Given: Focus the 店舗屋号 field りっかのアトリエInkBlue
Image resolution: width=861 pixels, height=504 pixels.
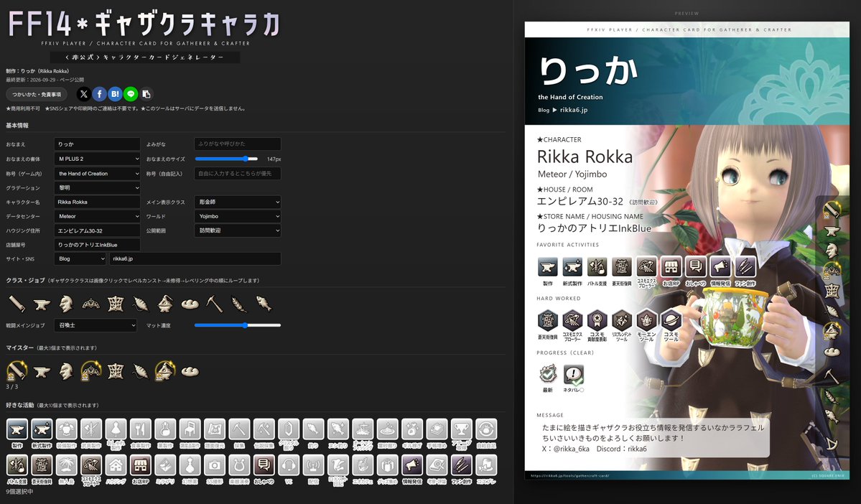Looking at the screenshot, I should [x=97, y=245].
